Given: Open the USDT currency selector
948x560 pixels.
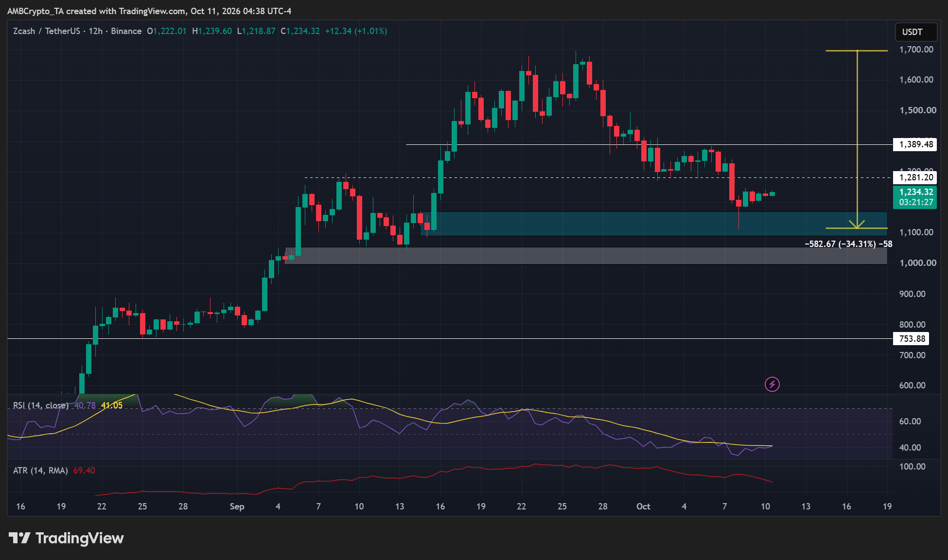Looking at the screenshot, I should (x=916, y=32).
